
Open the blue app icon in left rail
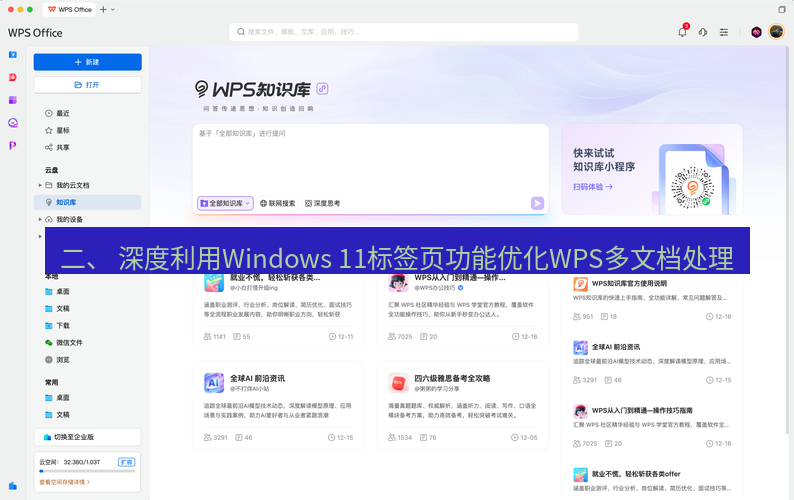(x=13, y=55)
